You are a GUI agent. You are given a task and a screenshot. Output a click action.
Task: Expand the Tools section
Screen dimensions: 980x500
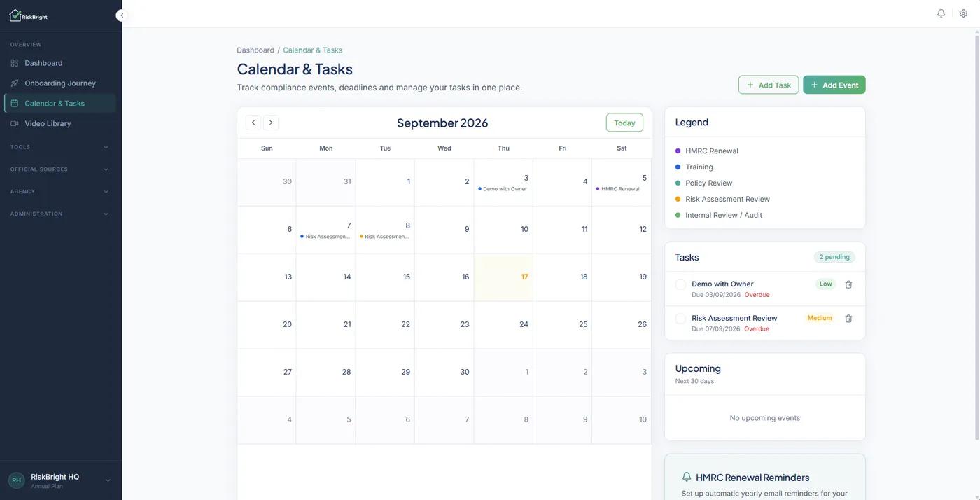60,147
